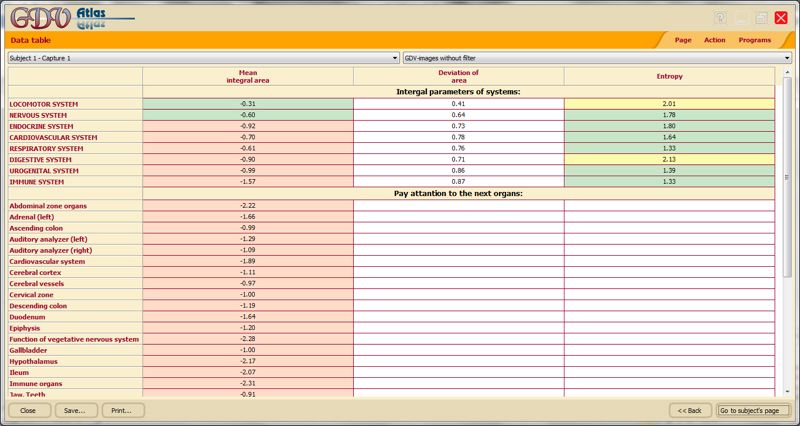Click the endocrine entropy value 1.80
Screen dimensions: 800x426
coord(669,127)
